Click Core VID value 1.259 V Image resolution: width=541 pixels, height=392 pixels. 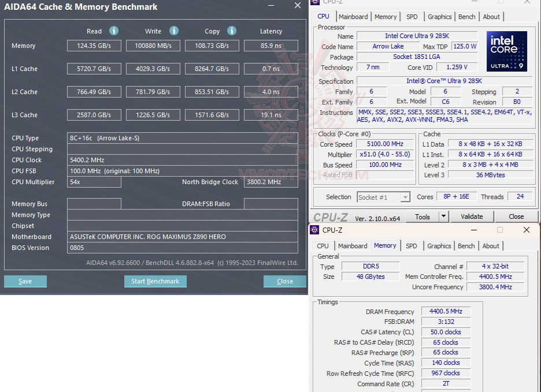457,67
